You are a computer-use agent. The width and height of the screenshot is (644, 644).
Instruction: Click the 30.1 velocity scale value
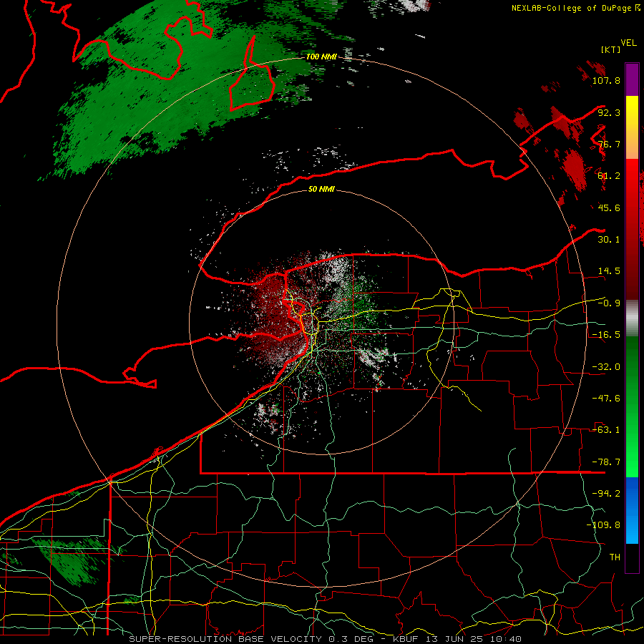609,240
